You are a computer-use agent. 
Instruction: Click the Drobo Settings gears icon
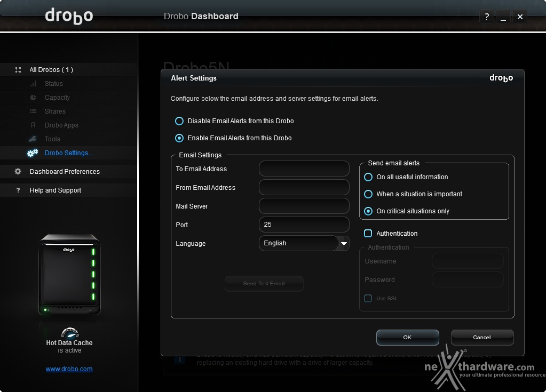coord(33,153)
